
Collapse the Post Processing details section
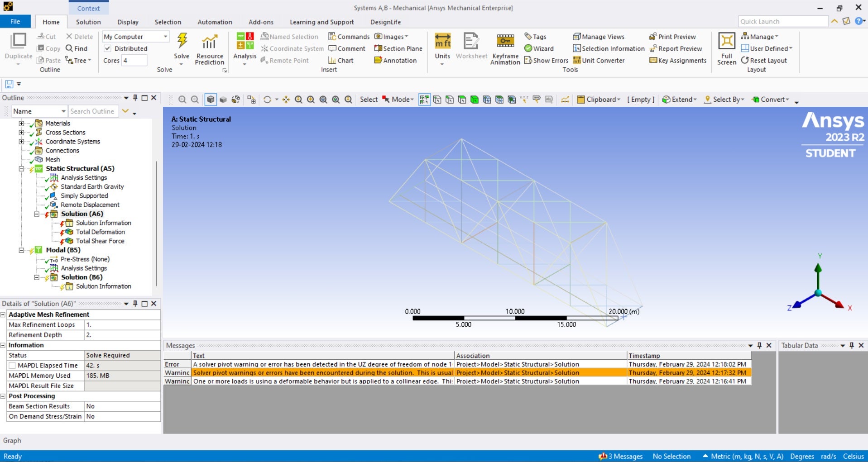point(3,396)
